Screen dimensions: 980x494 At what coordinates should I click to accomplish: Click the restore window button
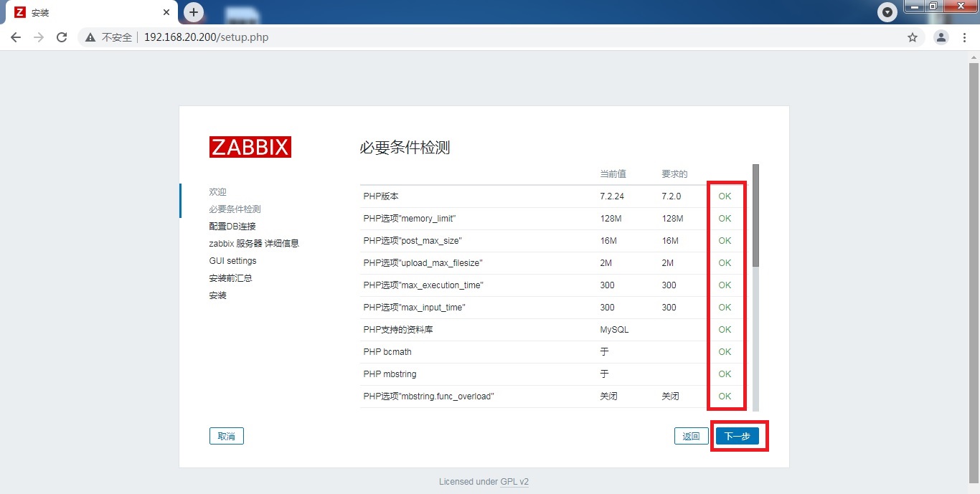point(933,6)
